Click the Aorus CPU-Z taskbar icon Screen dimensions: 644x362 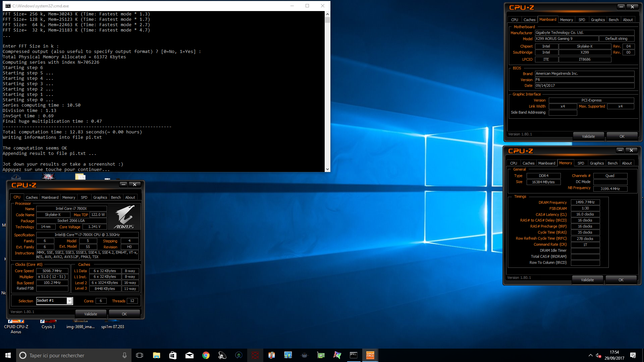(x=370, y=355)
